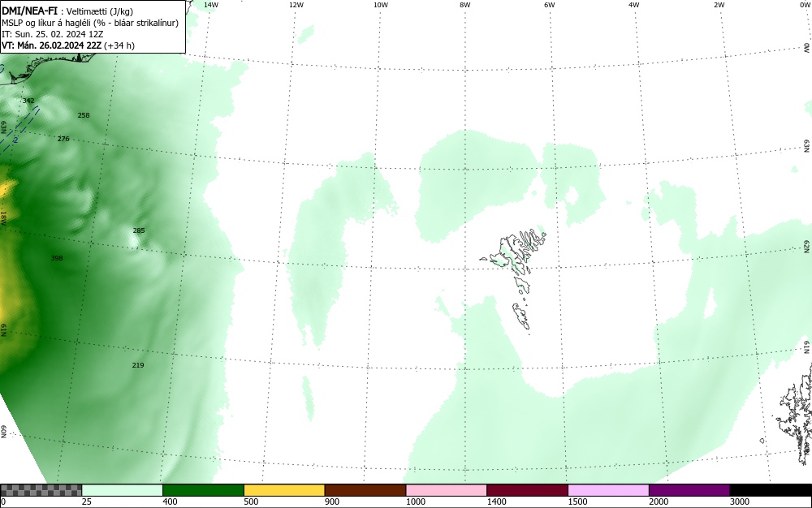Viewport: 812px width, 508px height.
Task: Click the Shetland coastline outline at right edge
Action: (795, 414)
